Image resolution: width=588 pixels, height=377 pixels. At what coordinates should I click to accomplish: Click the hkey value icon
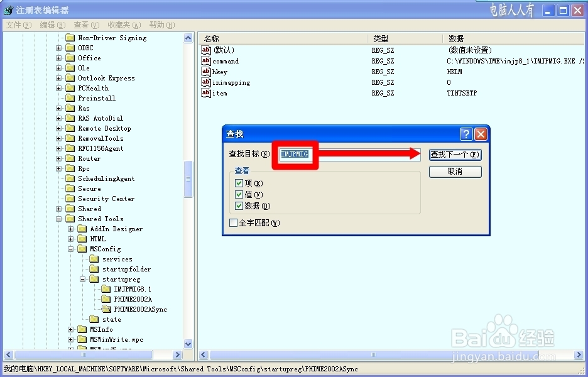coord(207,72)
